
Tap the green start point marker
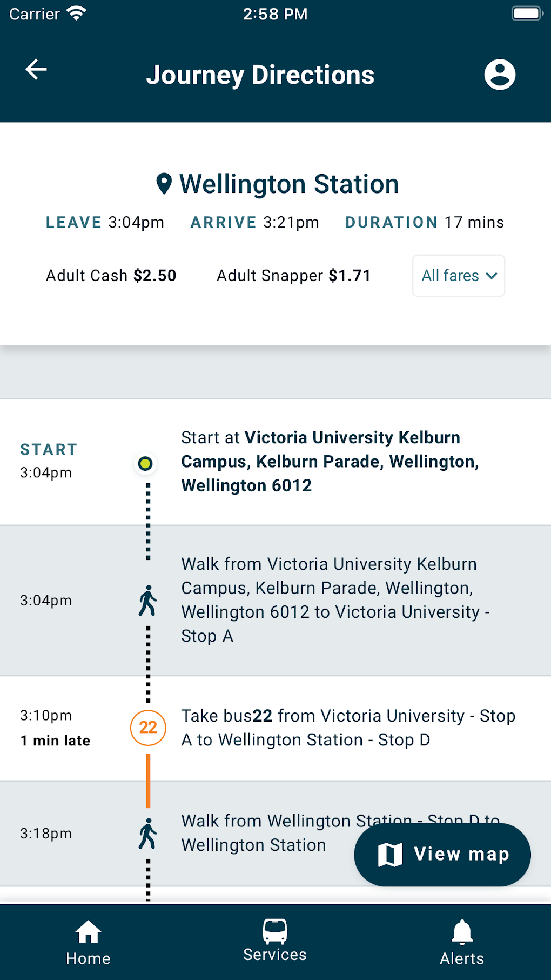click(145, 463)
